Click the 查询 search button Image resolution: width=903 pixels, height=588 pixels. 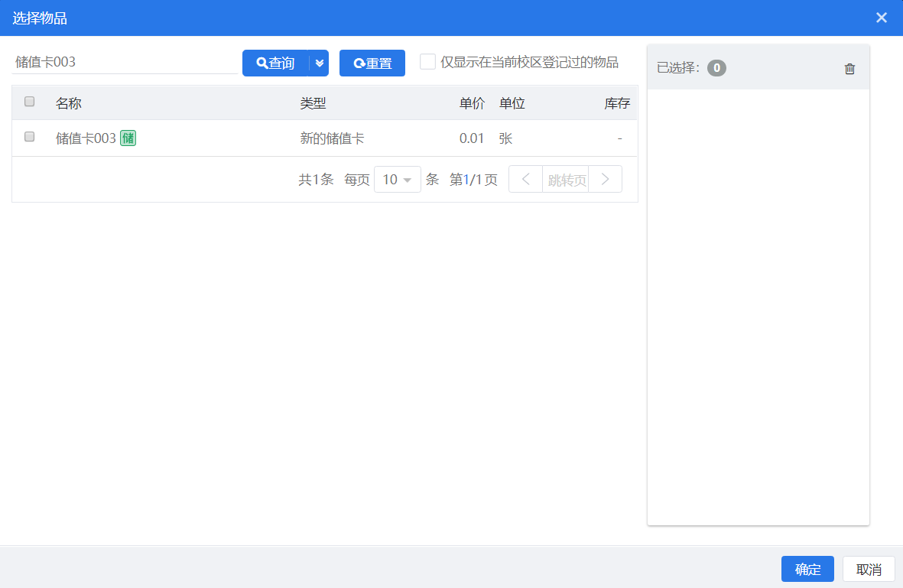click(275, 63)
